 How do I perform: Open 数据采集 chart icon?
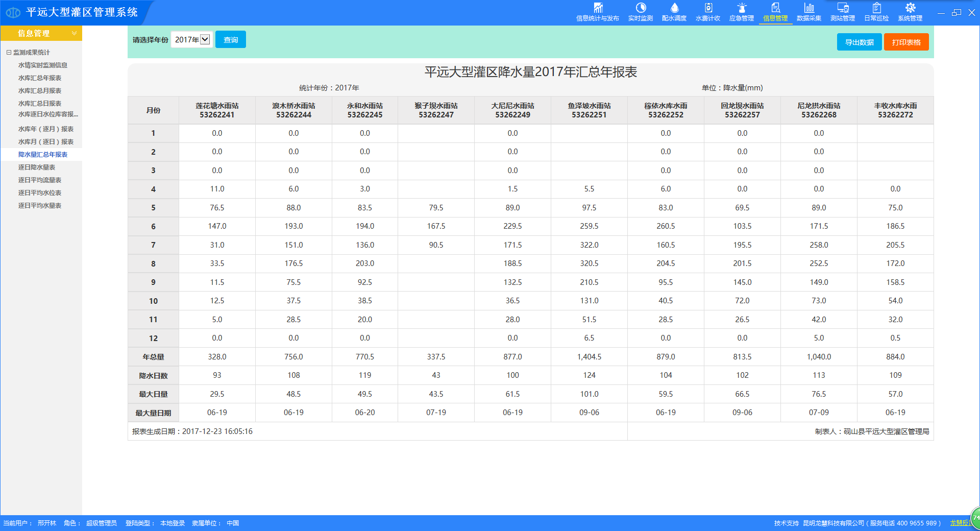pyautogui.click(x=809, y=8)
